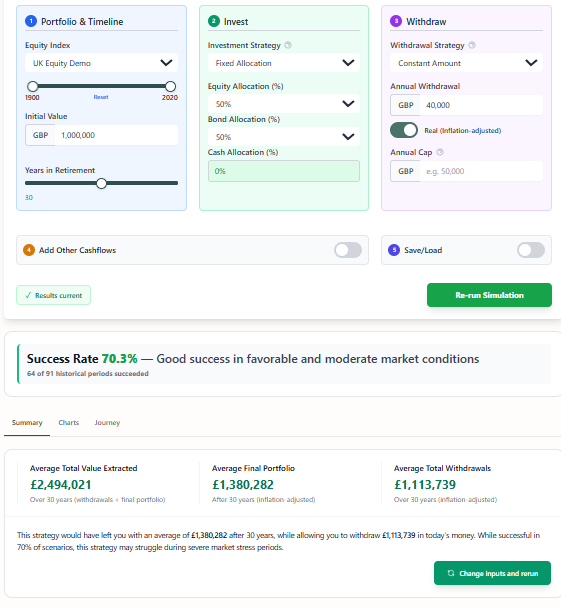The height and width of the screenshot is (607, 561).
Task: Click the step 2 Invest badge icon
Action: point(214,21)
